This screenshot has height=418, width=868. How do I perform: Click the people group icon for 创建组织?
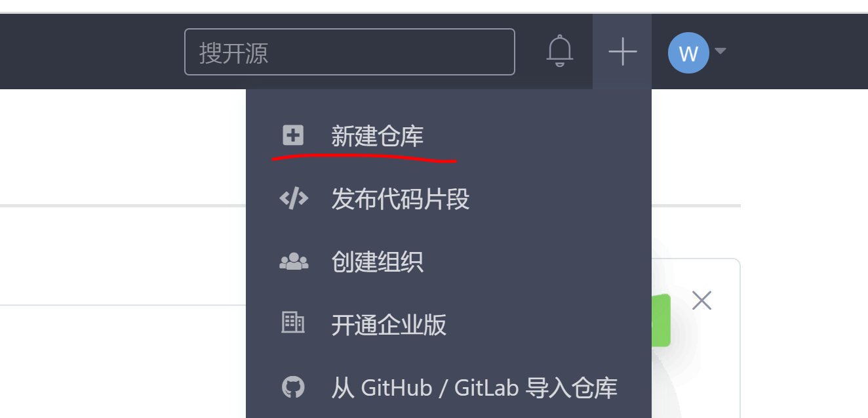[294, 261]
